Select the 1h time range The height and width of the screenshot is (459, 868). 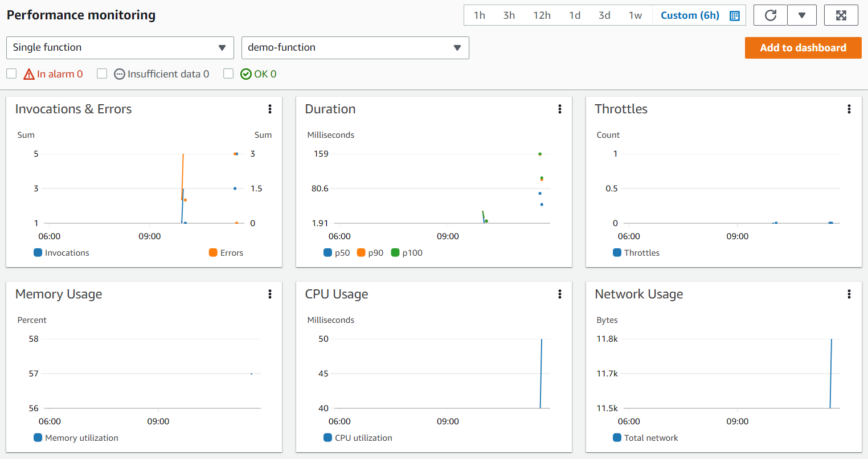(x=480, y=15)
